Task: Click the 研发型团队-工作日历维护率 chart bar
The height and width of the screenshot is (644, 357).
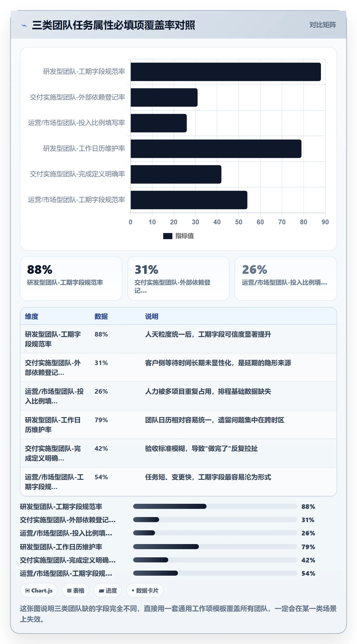Action: pos(216,149)
